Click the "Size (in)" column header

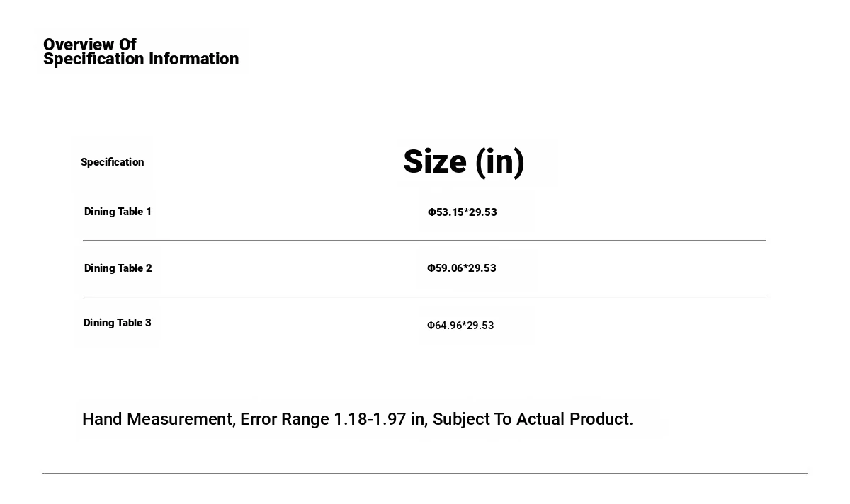464,162
